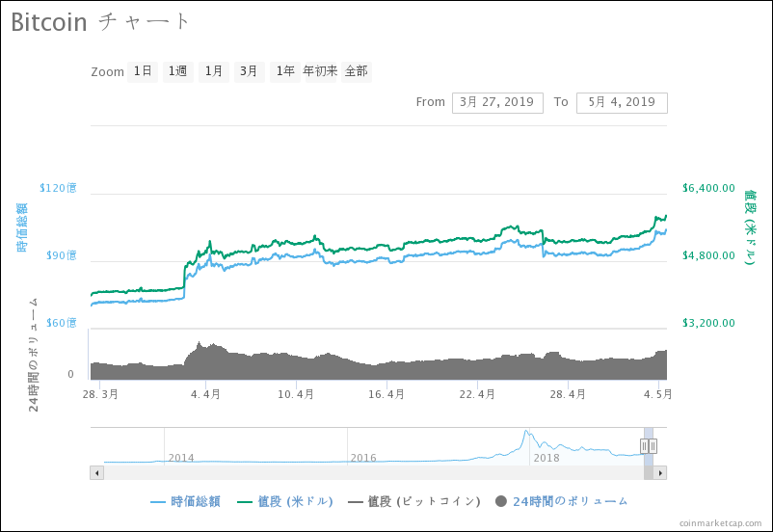The image size is (773, 532).
Task: Click the 16. 4月 x-axis label
Action: 386,394
